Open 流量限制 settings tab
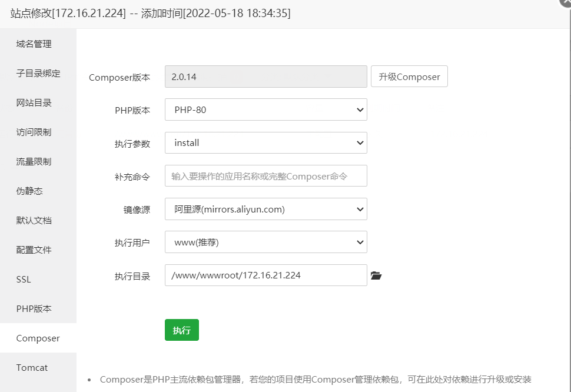 pyautogui.click(x=38, y=162)
